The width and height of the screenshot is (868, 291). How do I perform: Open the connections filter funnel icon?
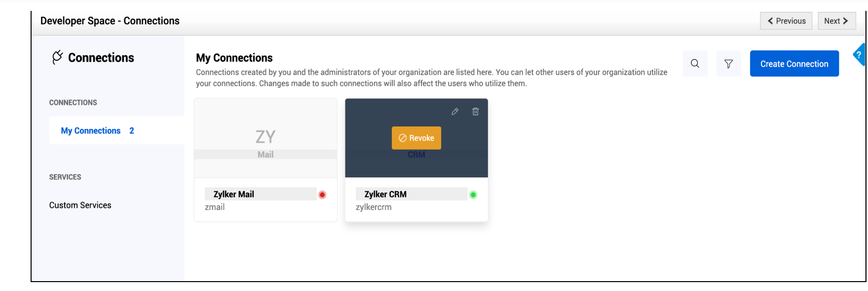728,64
